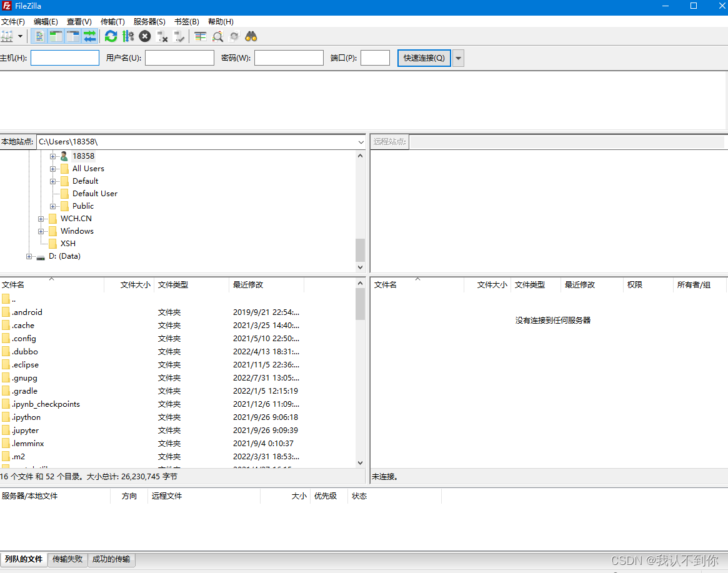Toggle remote directory tree display
The image size is (728, 573).
[73, 36]
